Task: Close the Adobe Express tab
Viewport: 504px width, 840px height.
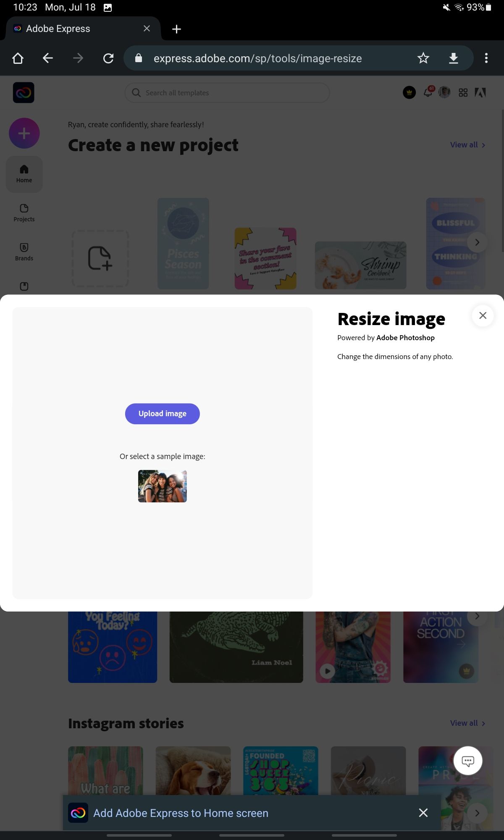Action: [147, 29]
